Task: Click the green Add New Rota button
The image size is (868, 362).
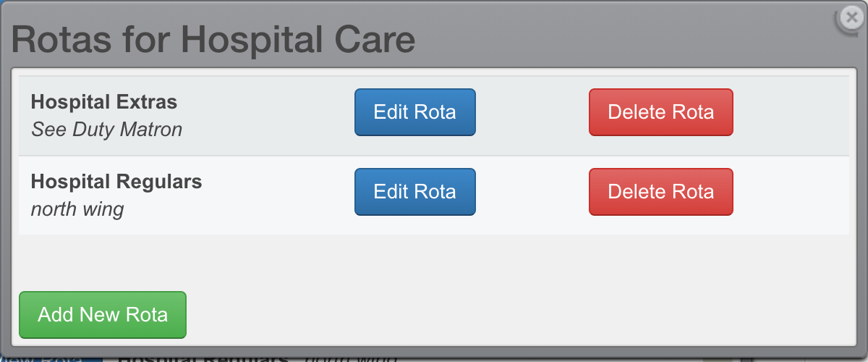Action: click(x=103, y=315)
